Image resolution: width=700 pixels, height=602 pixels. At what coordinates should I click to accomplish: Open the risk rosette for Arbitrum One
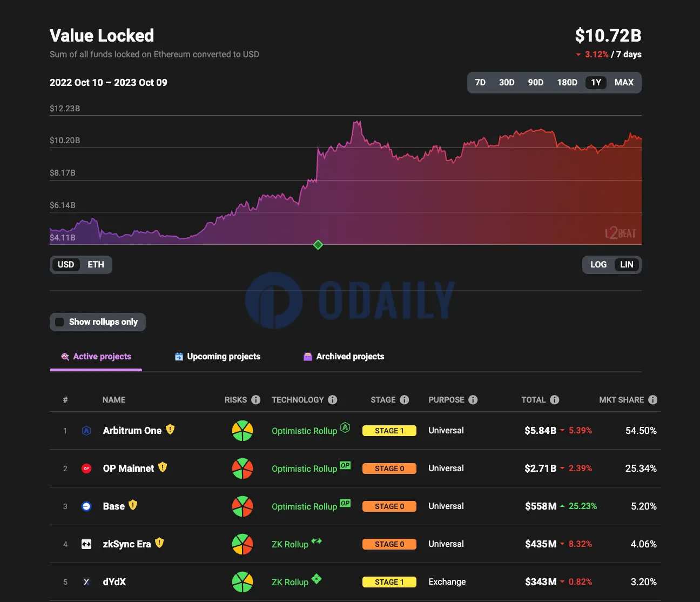pyautogui.click(x=243, y=430)
